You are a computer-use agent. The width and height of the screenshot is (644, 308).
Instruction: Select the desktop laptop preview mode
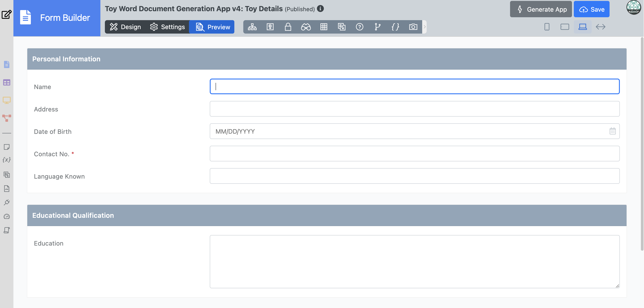pos(583,27)
